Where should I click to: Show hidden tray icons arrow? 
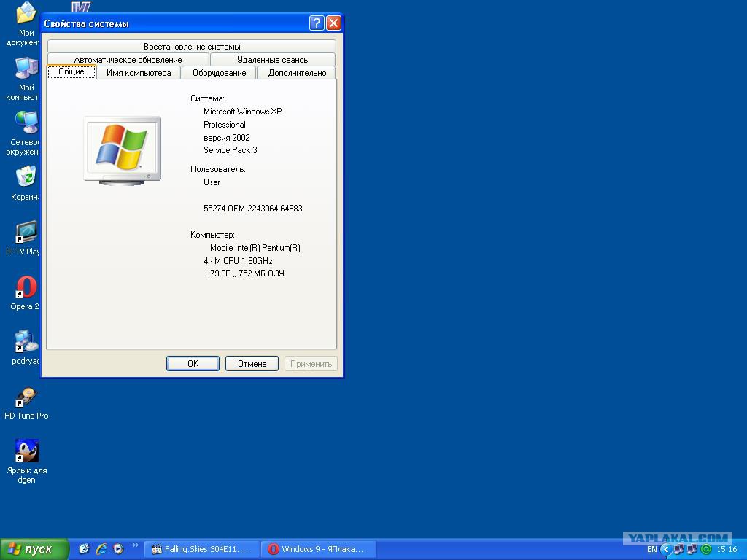(x=666, y=550)
